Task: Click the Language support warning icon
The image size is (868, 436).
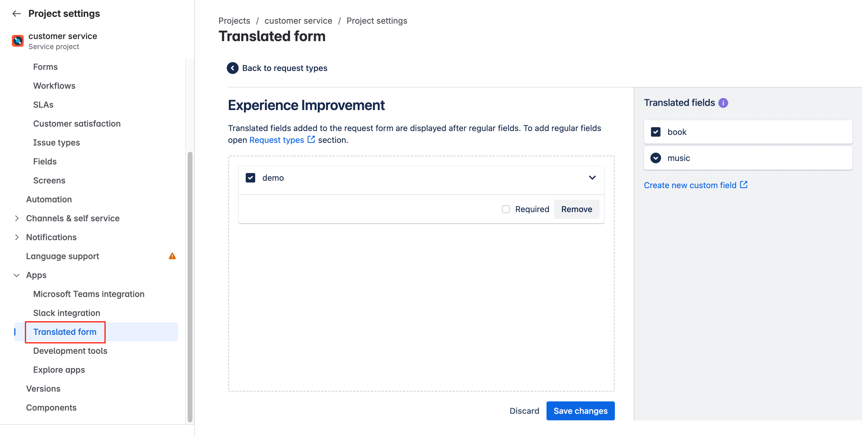Action: 172,256
